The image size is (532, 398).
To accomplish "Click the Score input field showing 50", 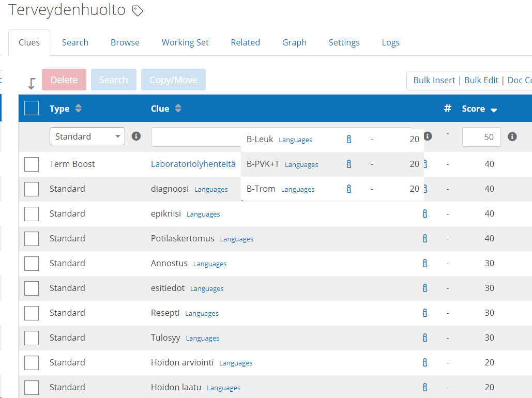I will coord(481,137).
